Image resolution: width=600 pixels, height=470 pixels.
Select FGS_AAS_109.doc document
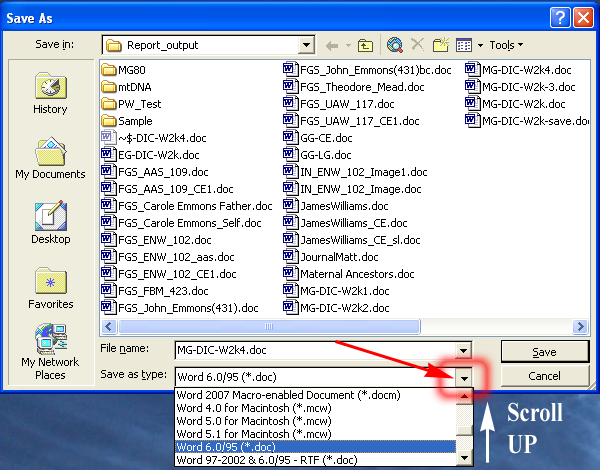coord(155,172)
